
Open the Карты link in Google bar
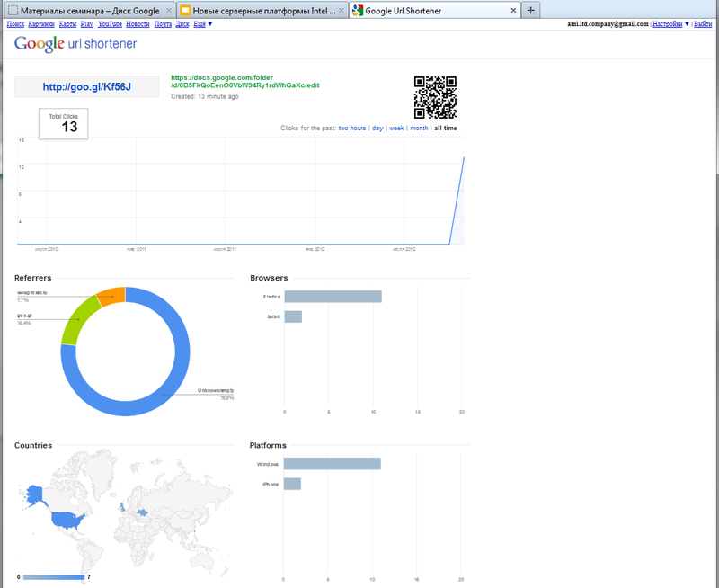pyautogui.click(x=67, y=24)
